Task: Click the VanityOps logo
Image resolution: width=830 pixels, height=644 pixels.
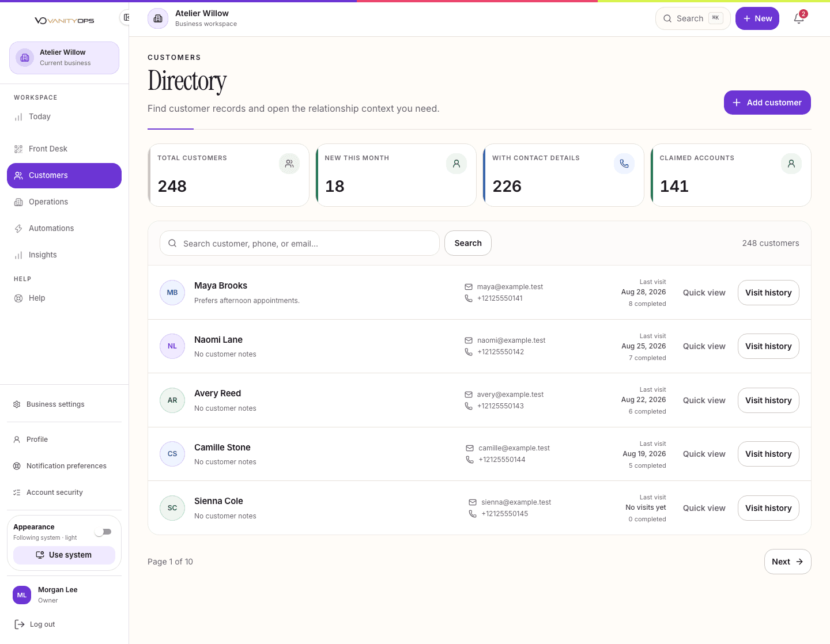Action: point(65,21)
